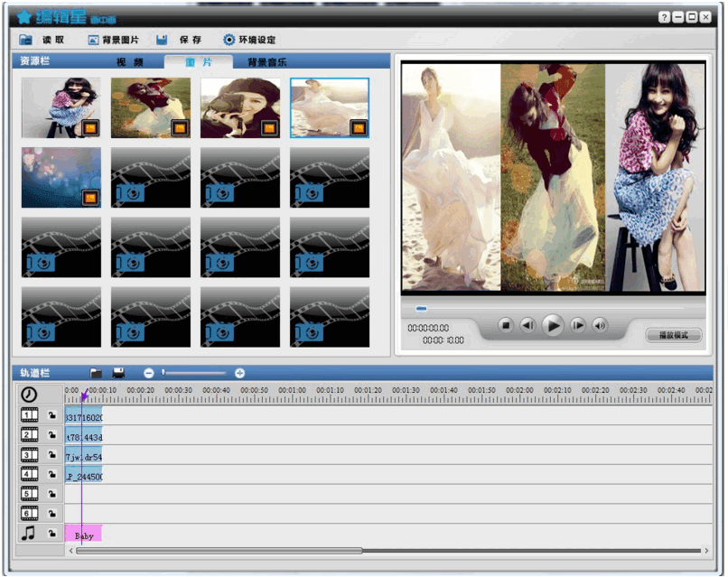Click the track bar save disk icon
The height and width of the screenshot is (577, 728).
point(118,373)
